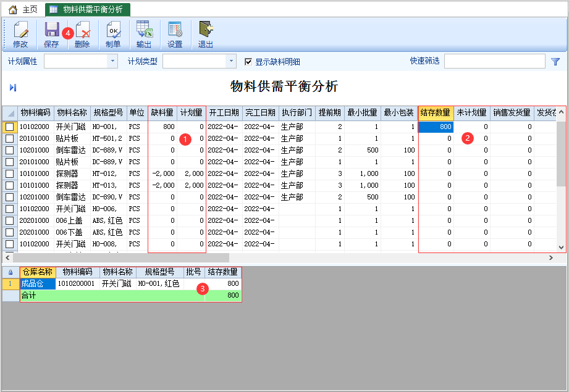Click the 销售发货量 column header

pos(512,113)
